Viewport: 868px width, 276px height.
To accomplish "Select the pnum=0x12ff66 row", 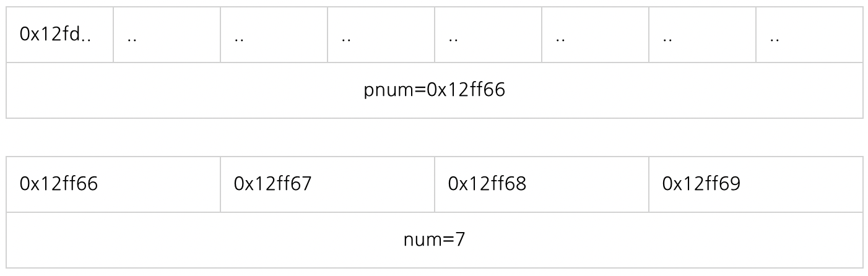I will (x=435, y=90).
